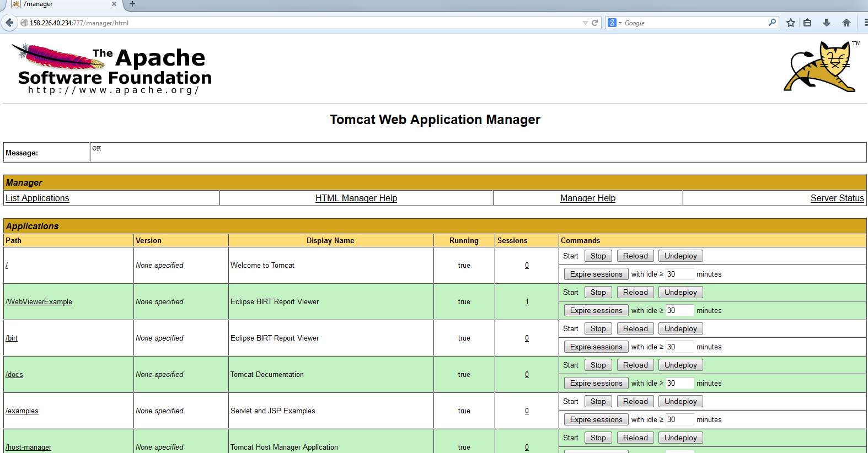This screenshot has width=868, height=453.
Task: Reload the Welcome to Tomcat application
Action: (636, 256)
